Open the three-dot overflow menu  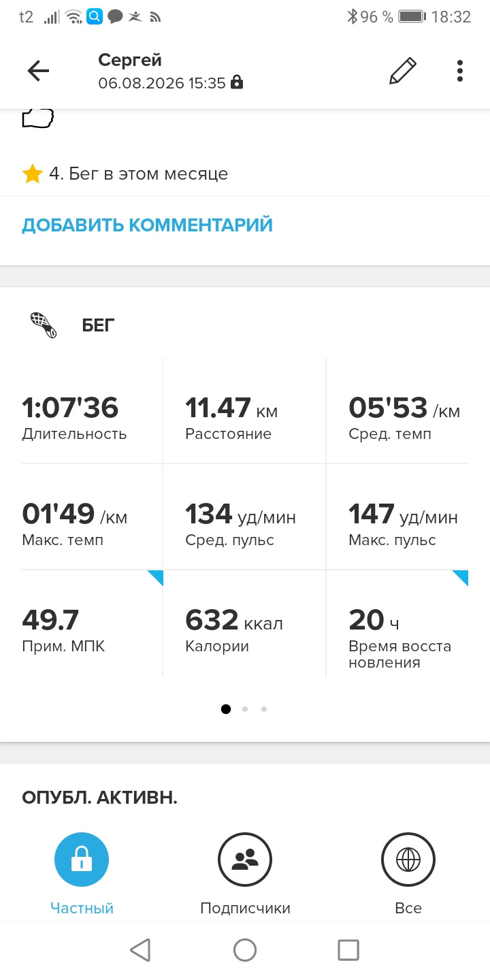pos(460,71)
